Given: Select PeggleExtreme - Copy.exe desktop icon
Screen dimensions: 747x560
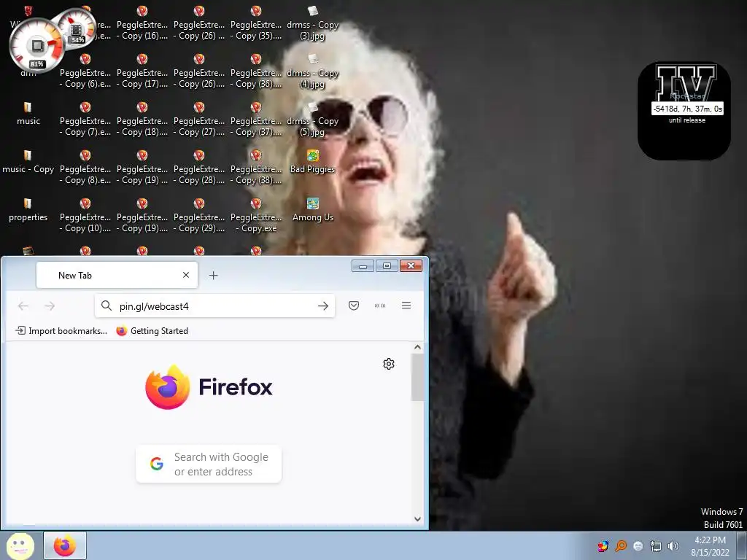Looking at the screenshot, I should click(x=256, y=215).
